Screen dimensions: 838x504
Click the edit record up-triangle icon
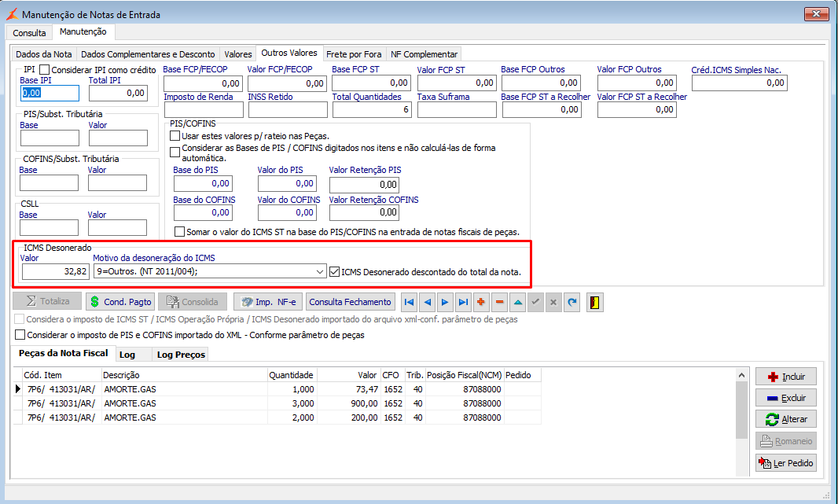[518, 302]
